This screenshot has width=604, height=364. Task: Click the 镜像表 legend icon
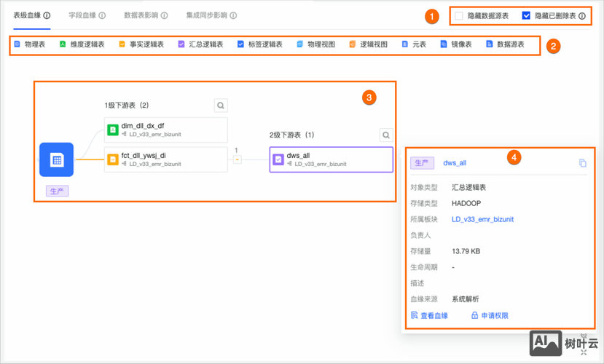tap(444, 44)
